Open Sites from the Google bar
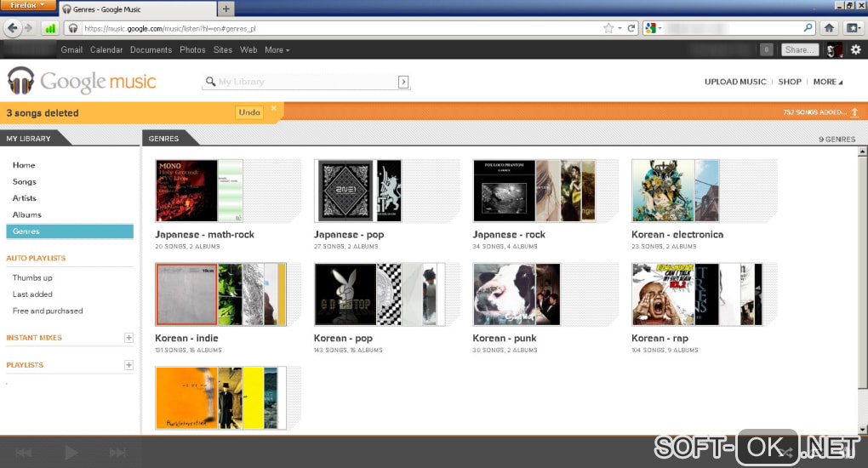Screen dimensions: 868x468 pos(223,50)
